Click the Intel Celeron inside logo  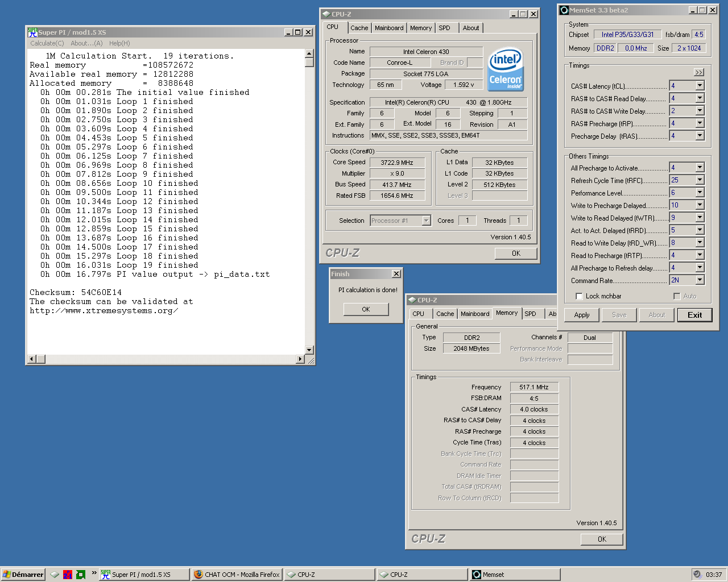point(506,69)
